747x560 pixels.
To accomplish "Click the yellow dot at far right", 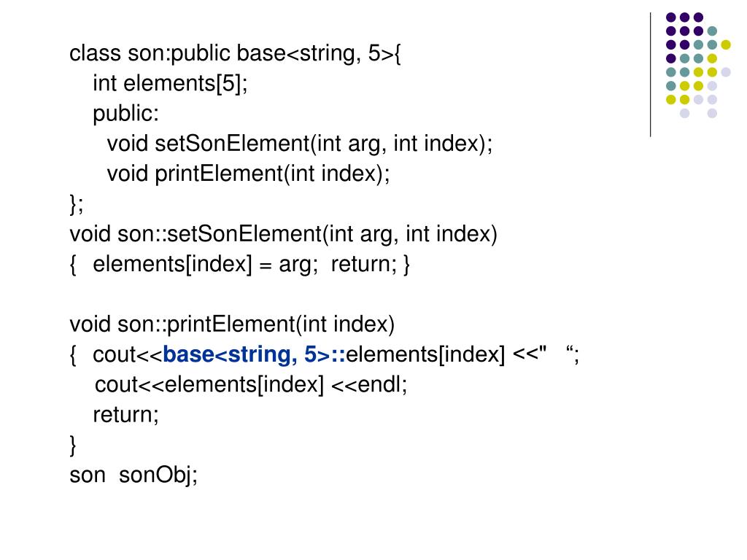I will [726, 44].
